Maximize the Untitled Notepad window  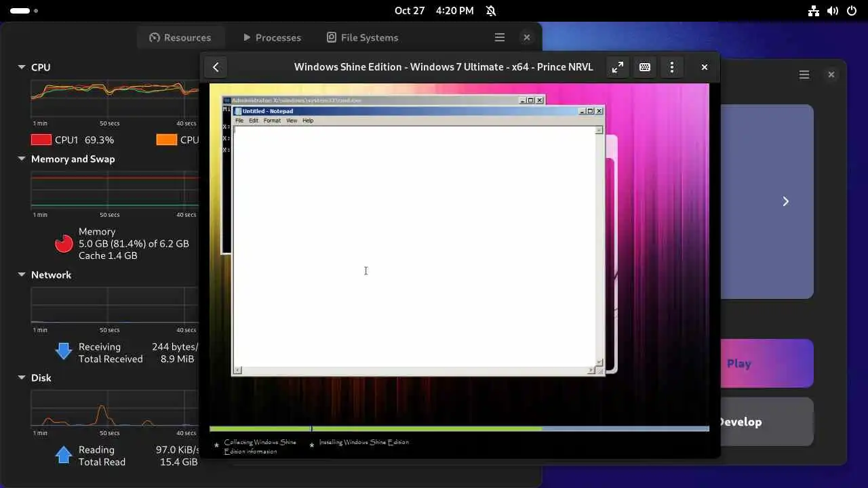[590, 111]
